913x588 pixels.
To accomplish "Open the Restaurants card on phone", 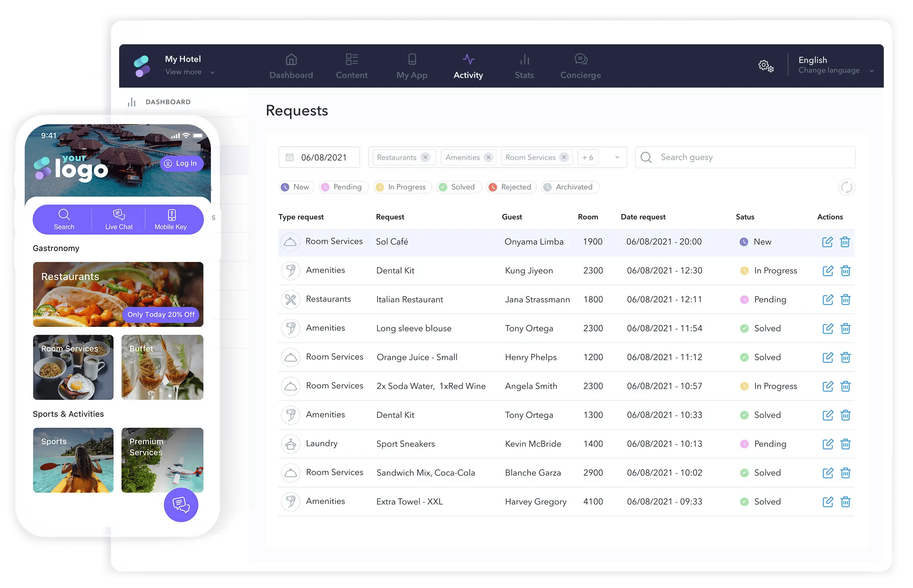I will [x=118, y=294].
